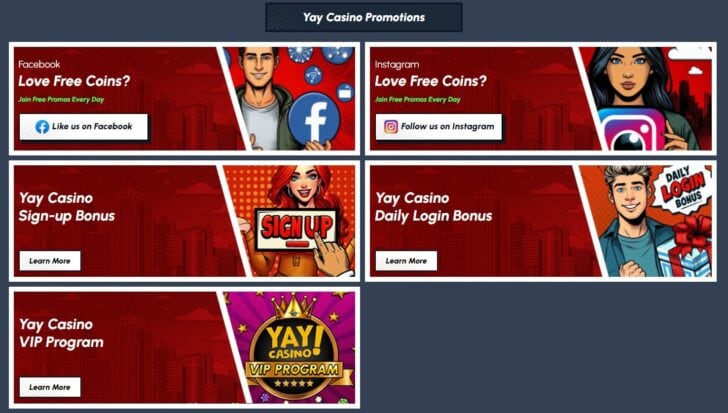Click the blue gift box with red bow
Image resolution: width=728 pixels, height=413 pixels.
pyautogui.click(x=685, y=248)
